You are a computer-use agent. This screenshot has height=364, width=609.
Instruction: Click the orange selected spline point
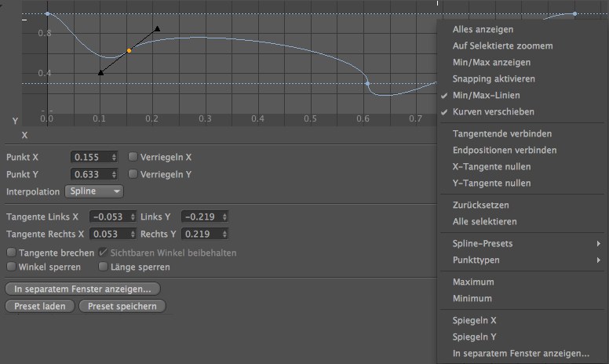pos(129,50)
